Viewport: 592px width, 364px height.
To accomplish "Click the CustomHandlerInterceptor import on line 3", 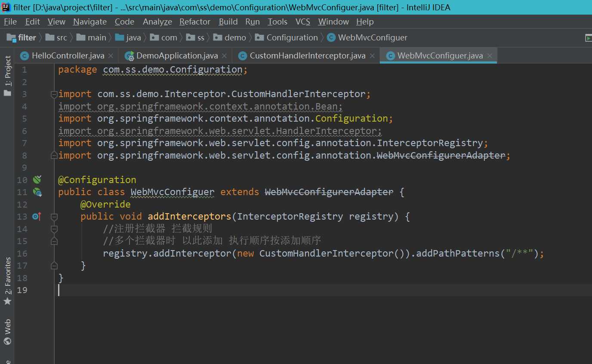I will tap(299, 94).
